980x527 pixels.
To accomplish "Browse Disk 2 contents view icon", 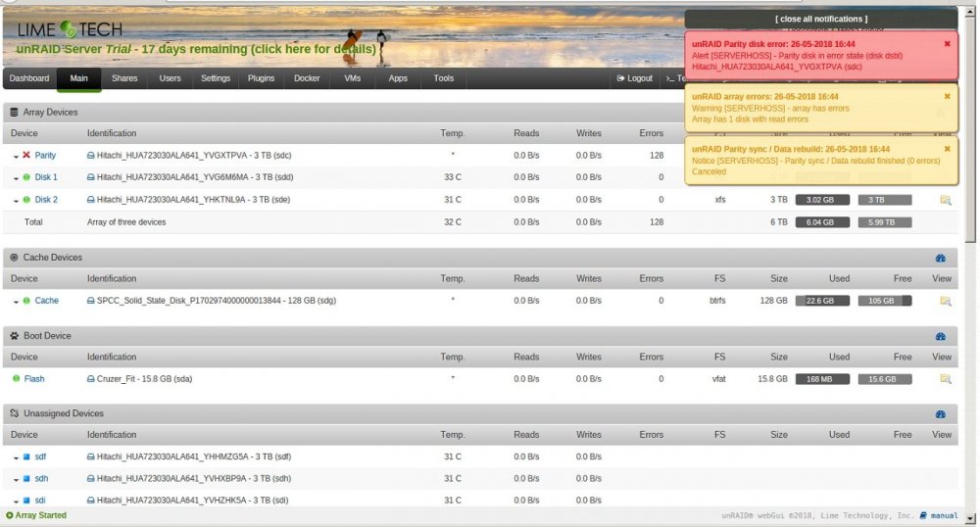I will click(x=946, y=201).
